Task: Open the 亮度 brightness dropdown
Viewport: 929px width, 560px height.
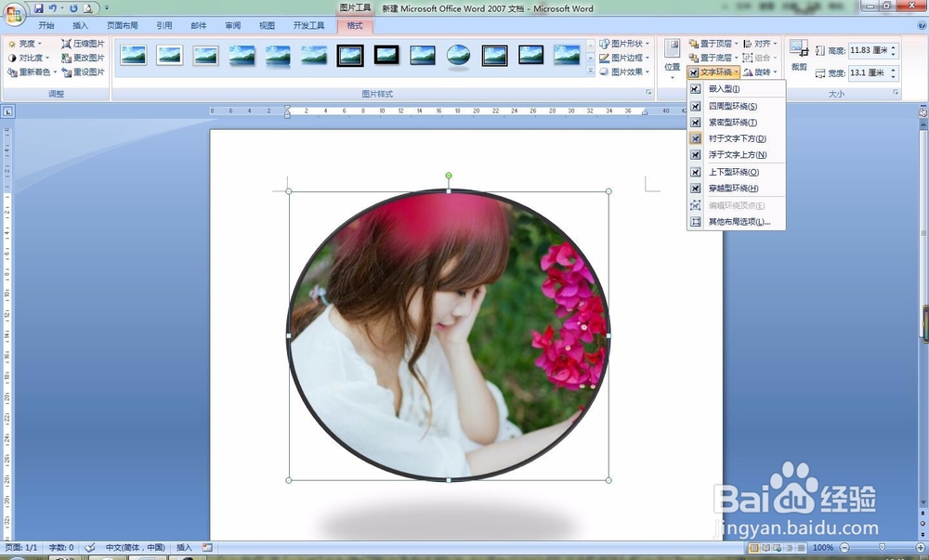Action: pos(25,44)
